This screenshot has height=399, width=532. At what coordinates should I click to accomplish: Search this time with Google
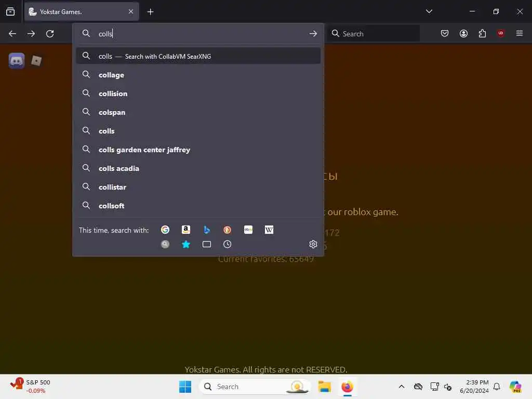coord(165,230)
